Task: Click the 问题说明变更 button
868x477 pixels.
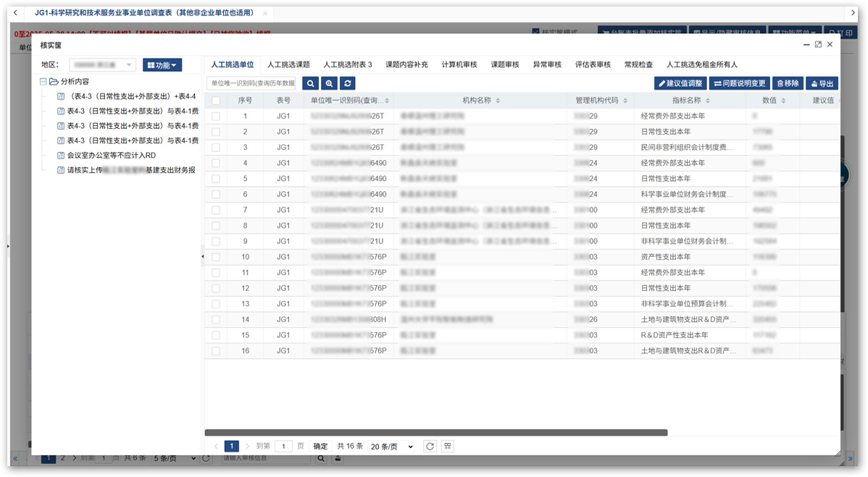Action: pyautogui.click(x=738, y=83)
